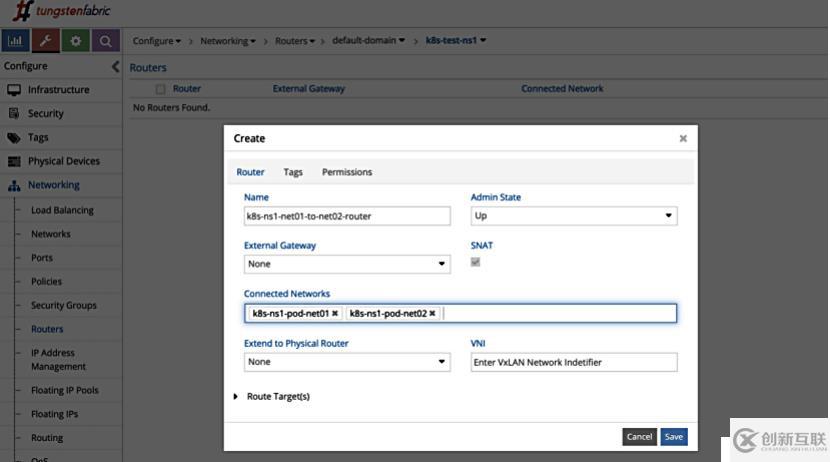
Task: Open Extend to Physical Router dropdown
Action: click(347, 362)
